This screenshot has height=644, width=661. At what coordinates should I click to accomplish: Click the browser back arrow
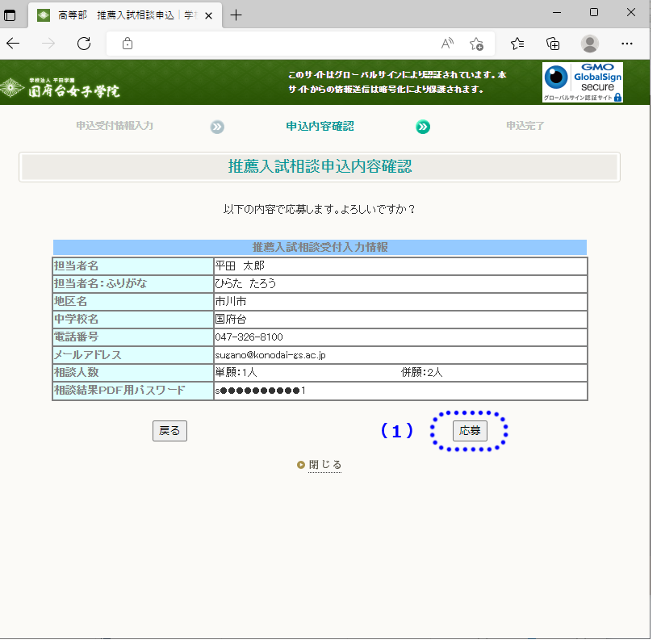tap(15, 44)
